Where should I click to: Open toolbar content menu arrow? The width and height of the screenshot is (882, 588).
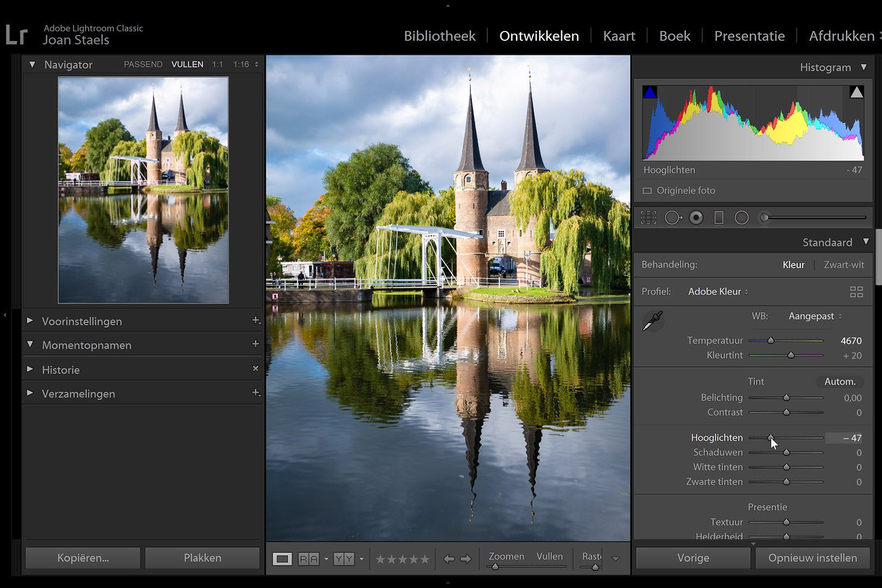click(616, 559)
